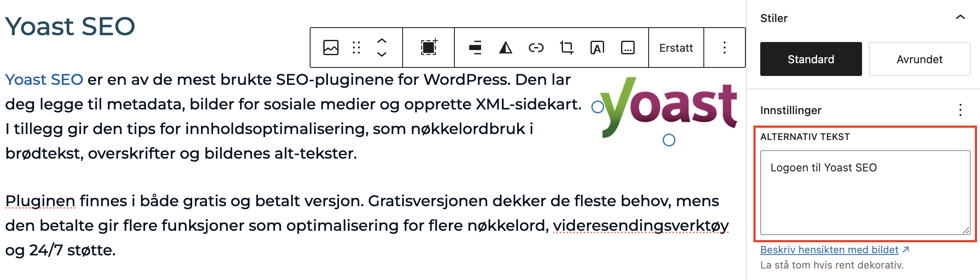This screenshot has height=280, width=980.
Task: Click the left resize handle of image
Action: pos(598,107)
